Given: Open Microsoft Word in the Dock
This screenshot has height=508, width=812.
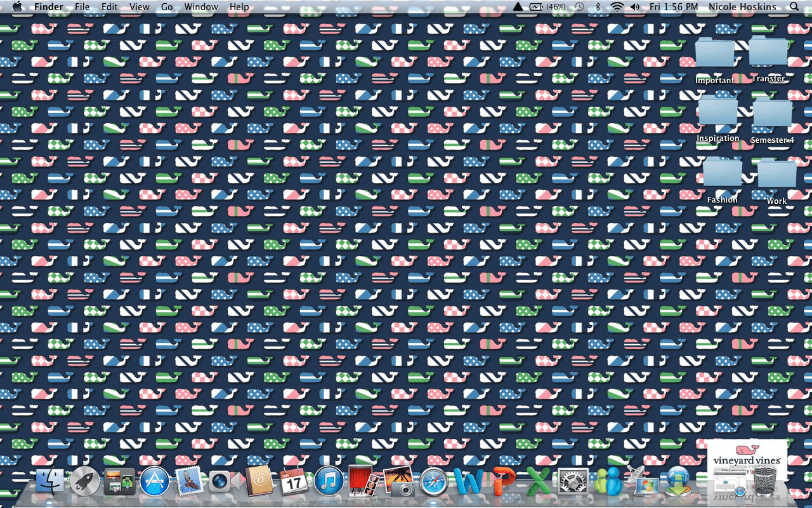Looking at the screenshot, I should [469, 481].
